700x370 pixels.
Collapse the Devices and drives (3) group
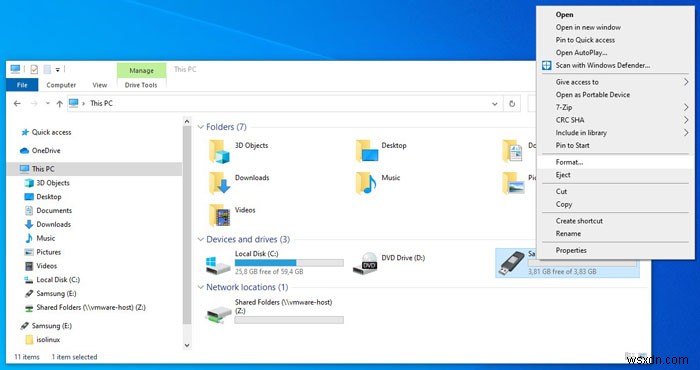200,240
